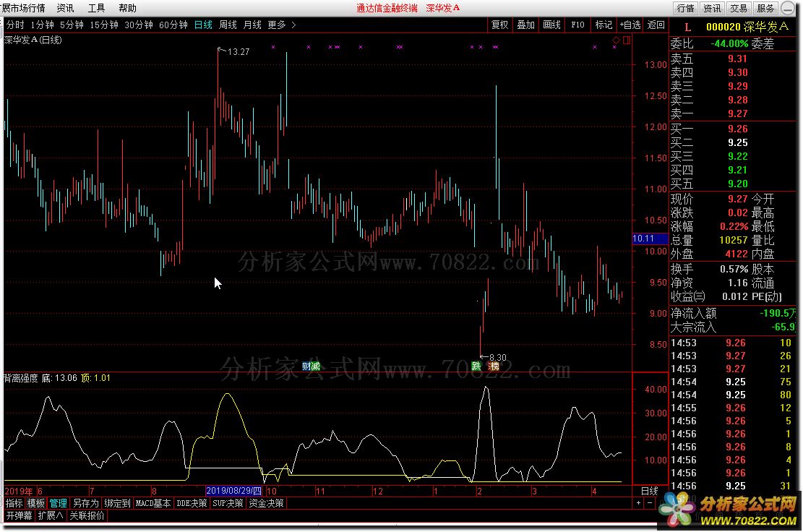
Task: Switch to 分时 chart period
Action: (15, 25)
